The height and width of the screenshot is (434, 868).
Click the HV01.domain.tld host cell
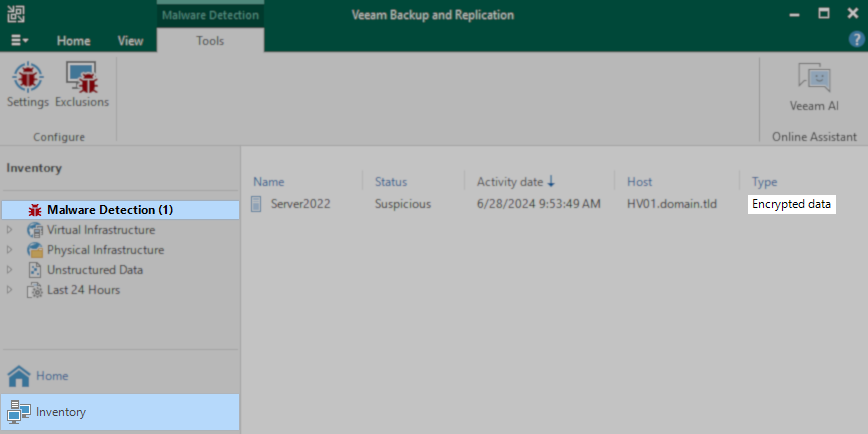pos(672,204)
